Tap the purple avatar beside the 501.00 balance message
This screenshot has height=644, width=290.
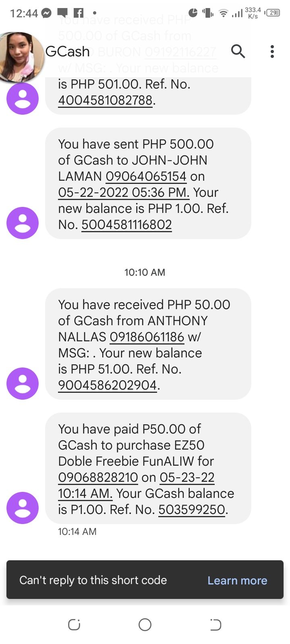click(x=23, y=99)
